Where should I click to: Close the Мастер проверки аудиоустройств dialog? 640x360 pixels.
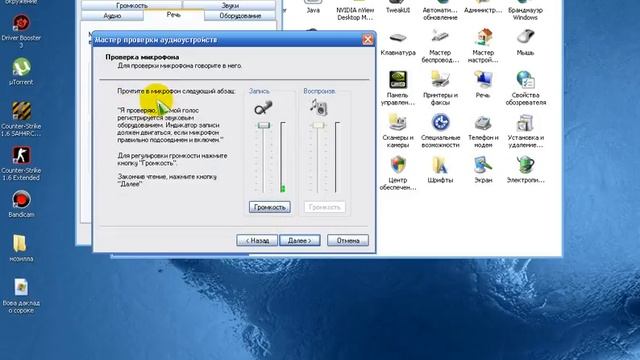[x=367, y=40]
